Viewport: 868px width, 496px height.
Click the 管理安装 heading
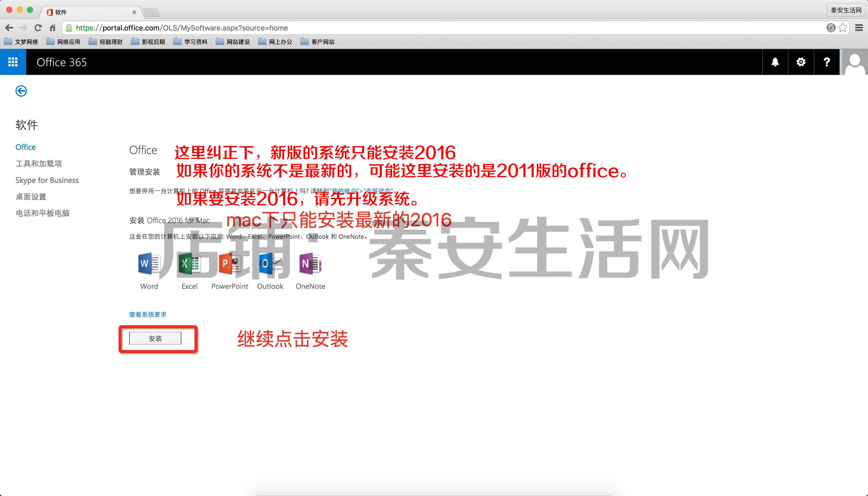coord(145,172)
